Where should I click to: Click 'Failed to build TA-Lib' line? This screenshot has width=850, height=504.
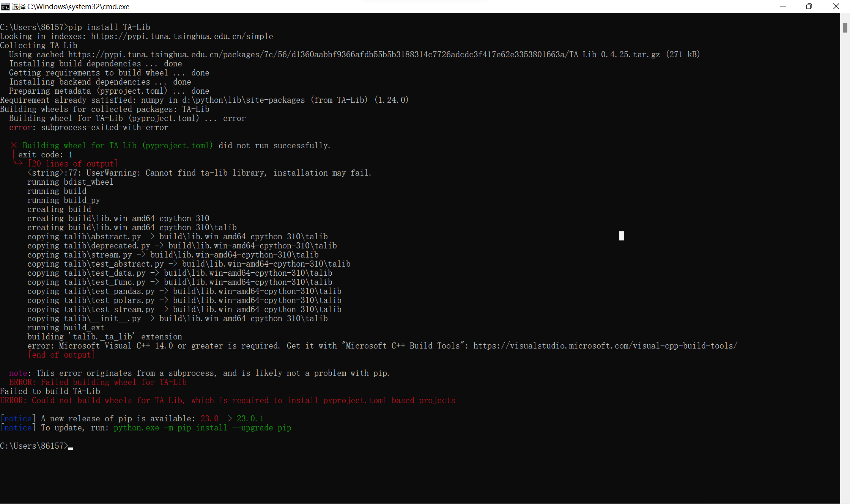point(50,391)
